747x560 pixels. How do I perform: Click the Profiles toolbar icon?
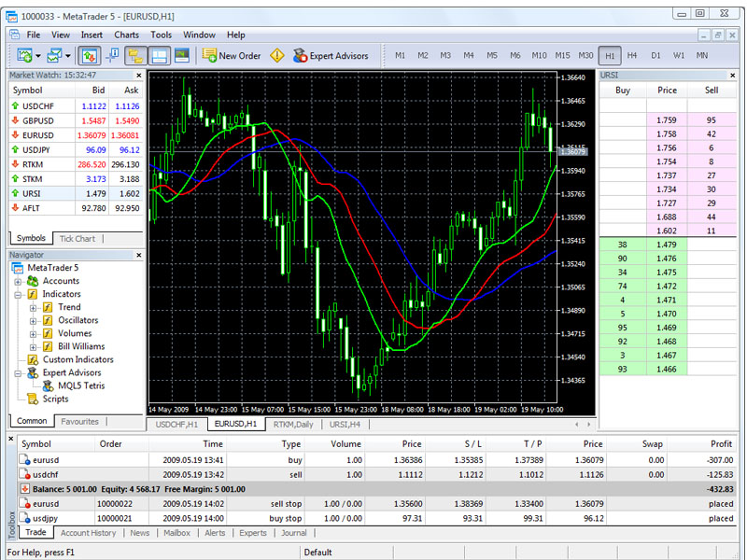click(54, 56)
